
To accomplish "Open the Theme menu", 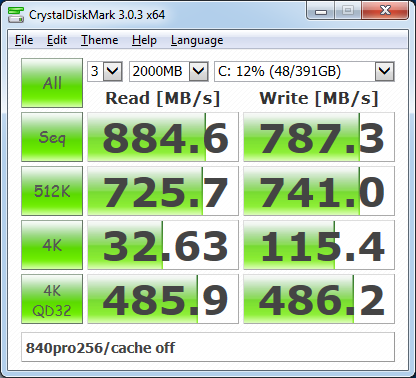I will coord(99,40).
